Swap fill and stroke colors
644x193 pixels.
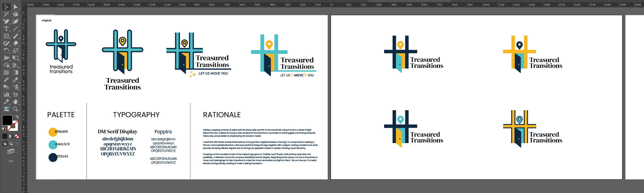tap(17, 117)
